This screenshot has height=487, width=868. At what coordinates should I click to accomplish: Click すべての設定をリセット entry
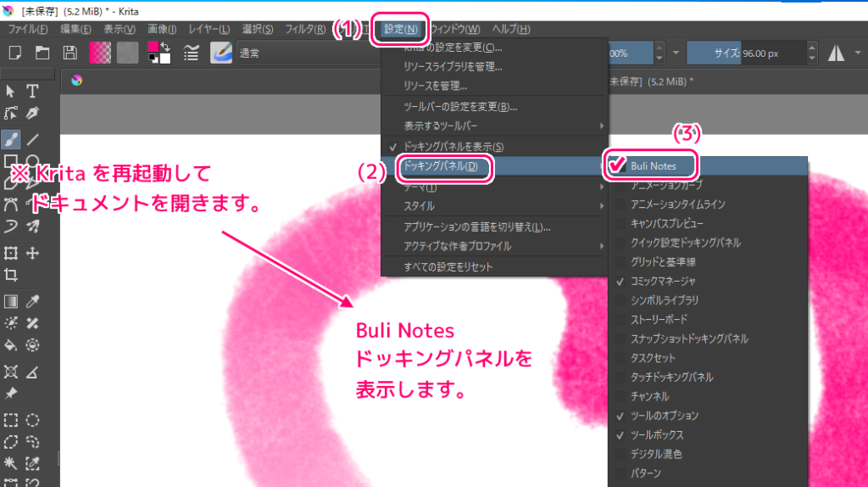tap(495, 267)
